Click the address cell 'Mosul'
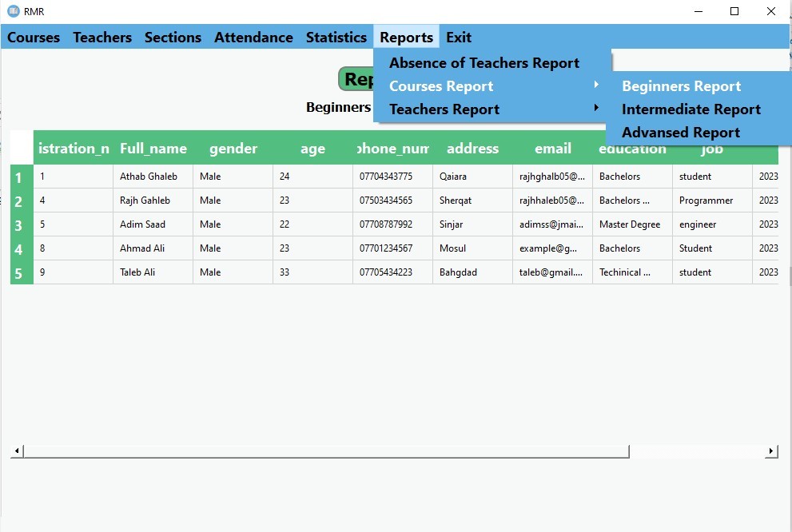Image resolution: width=792 pixels, height=532 pixels. pos(473,248)
